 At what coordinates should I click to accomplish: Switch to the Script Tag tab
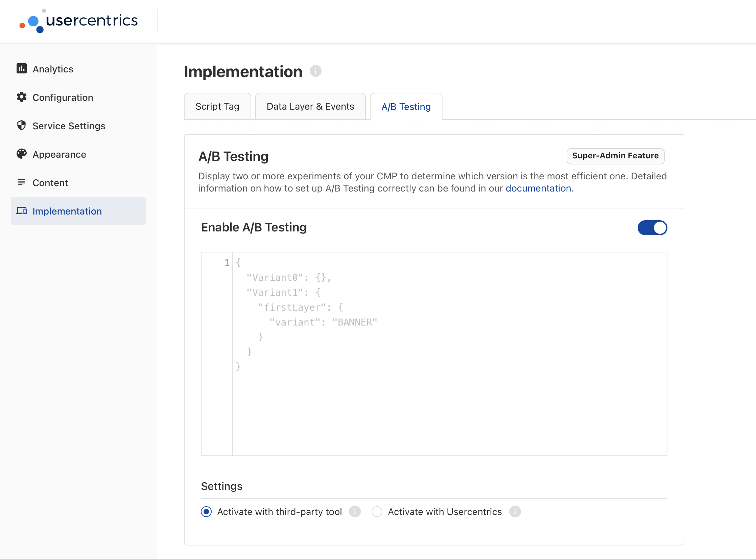pos(218,106)
